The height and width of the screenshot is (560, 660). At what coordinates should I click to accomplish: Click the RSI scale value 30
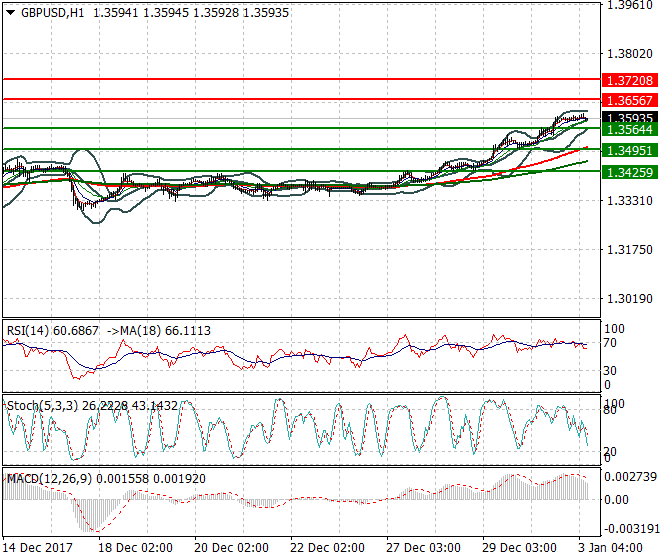610,371
